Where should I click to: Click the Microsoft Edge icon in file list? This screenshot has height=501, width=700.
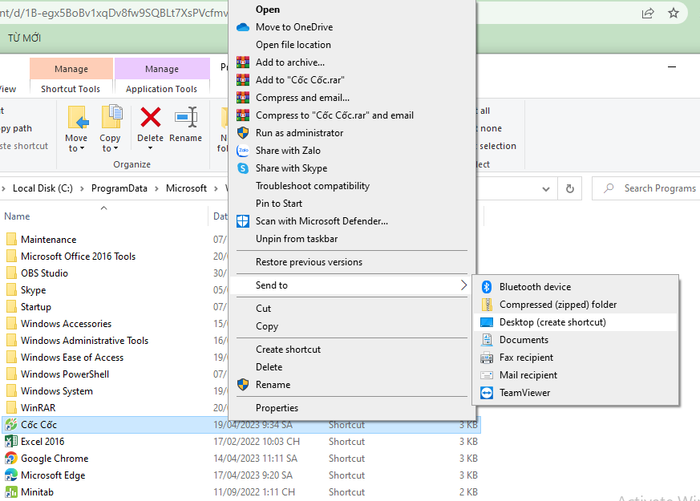pyautogui.click(x=11, y=475)
